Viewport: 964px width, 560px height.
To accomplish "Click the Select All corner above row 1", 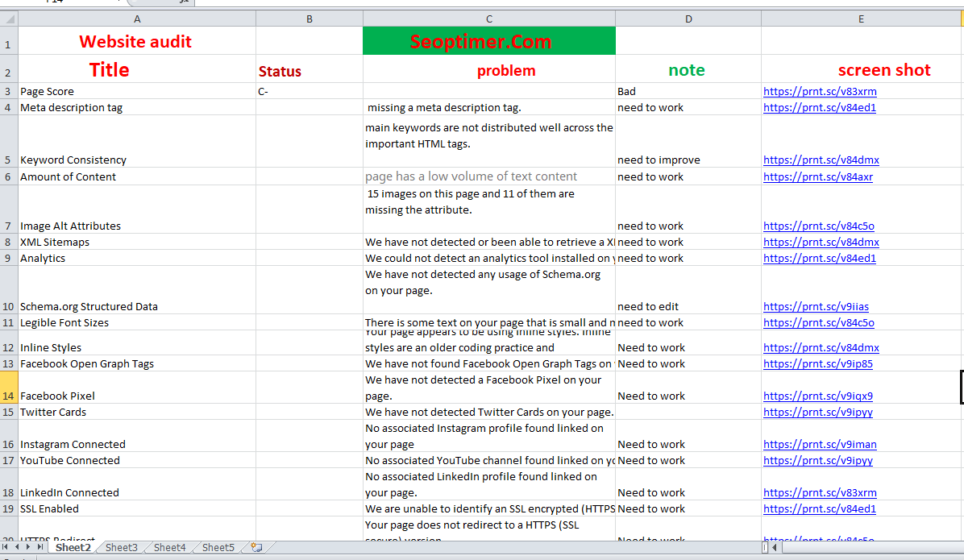I will point(8,18).
